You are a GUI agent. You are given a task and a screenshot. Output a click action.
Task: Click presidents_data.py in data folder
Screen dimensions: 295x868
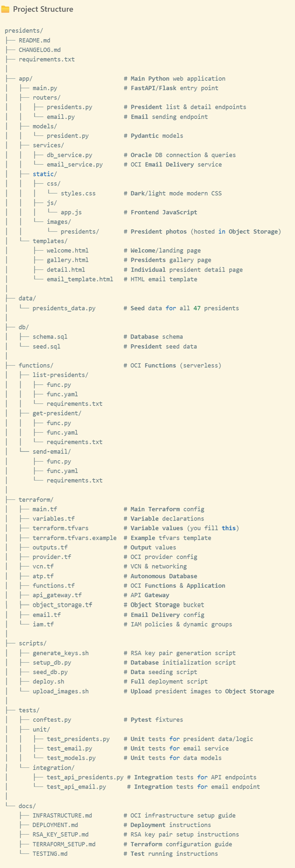pos(64,308)
